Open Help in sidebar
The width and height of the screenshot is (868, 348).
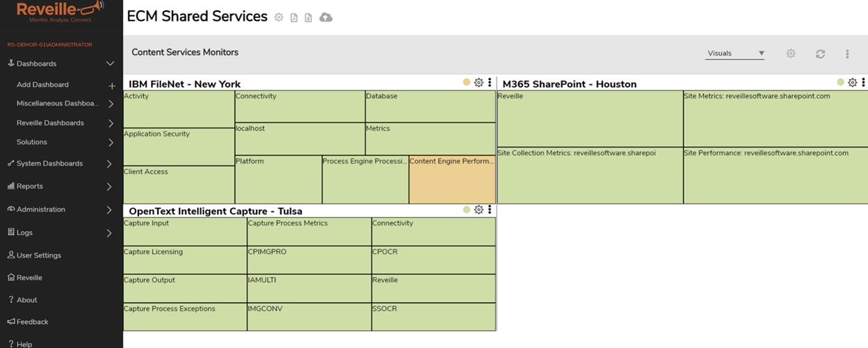coord(20,344)
